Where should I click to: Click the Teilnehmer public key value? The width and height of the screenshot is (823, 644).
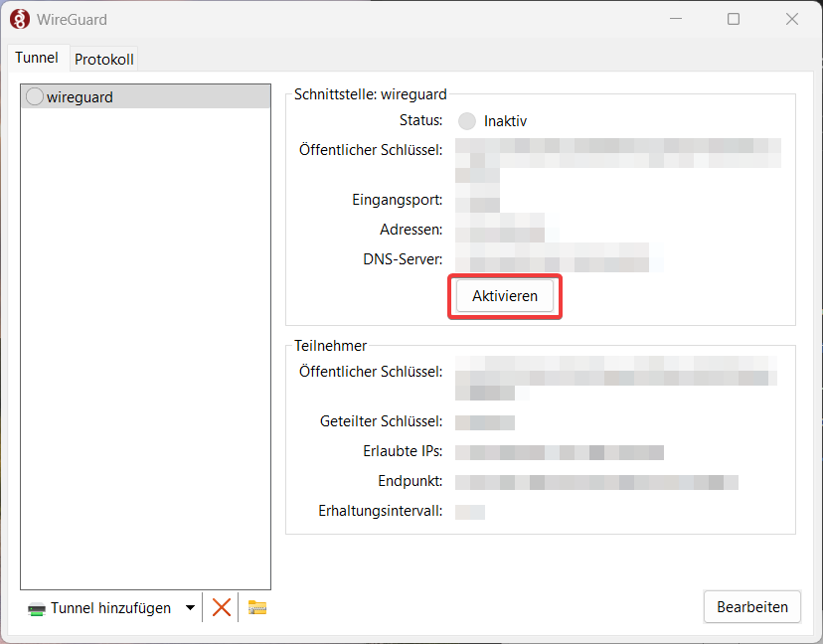pos(615,379)
